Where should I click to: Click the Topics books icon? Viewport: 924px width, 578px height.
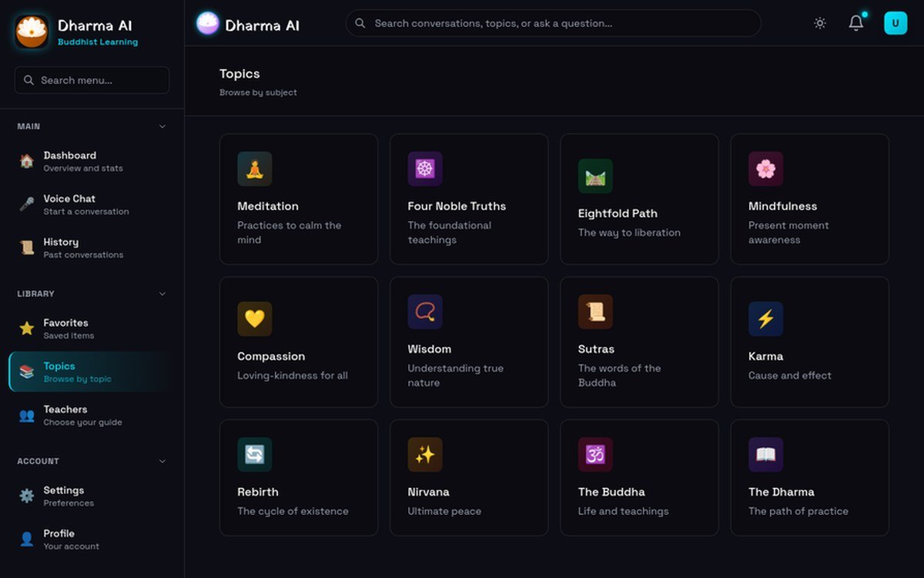tap(27, 372)
